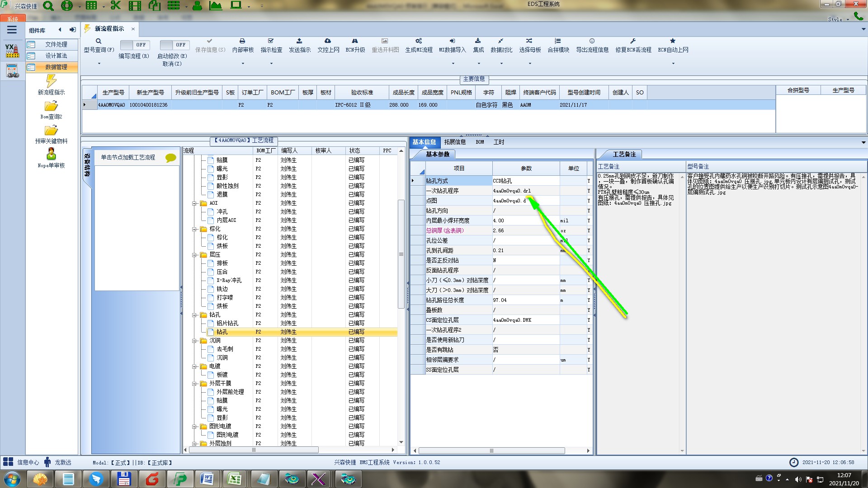Select the 沉铜 process tree item

222,357
